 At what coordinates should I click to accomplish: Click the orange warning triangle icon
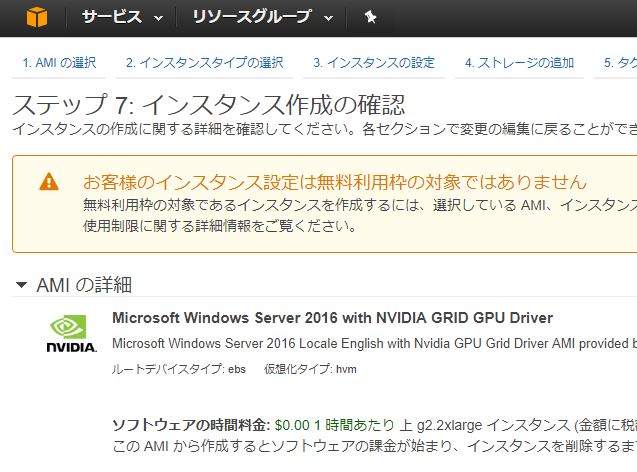tap(49, 182)
